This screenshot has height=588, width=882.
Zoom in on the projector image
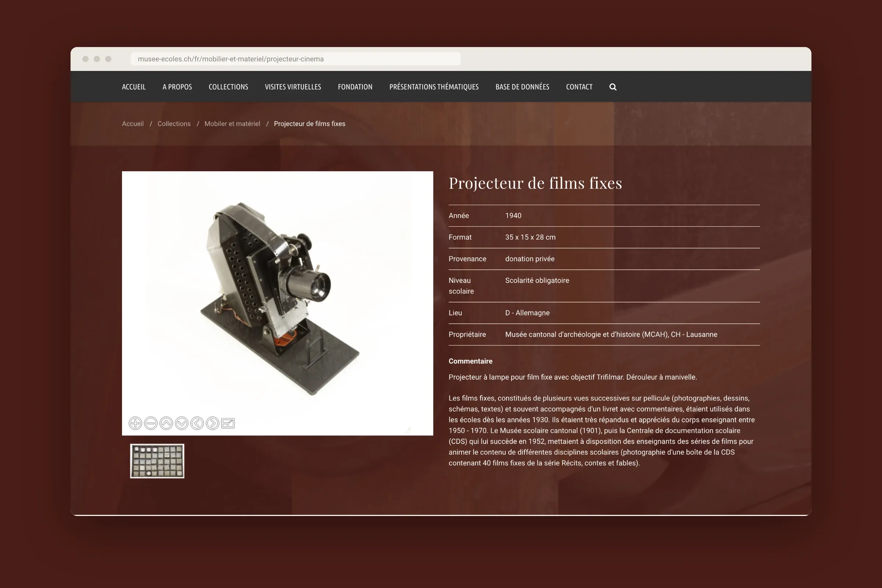coord(135,423)
